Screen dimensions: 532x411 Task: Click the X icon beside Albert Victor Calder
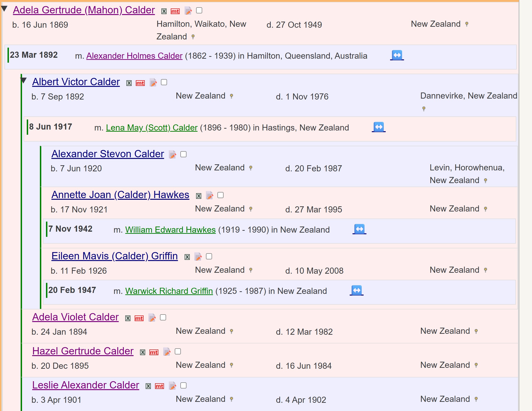click(129, 83)
